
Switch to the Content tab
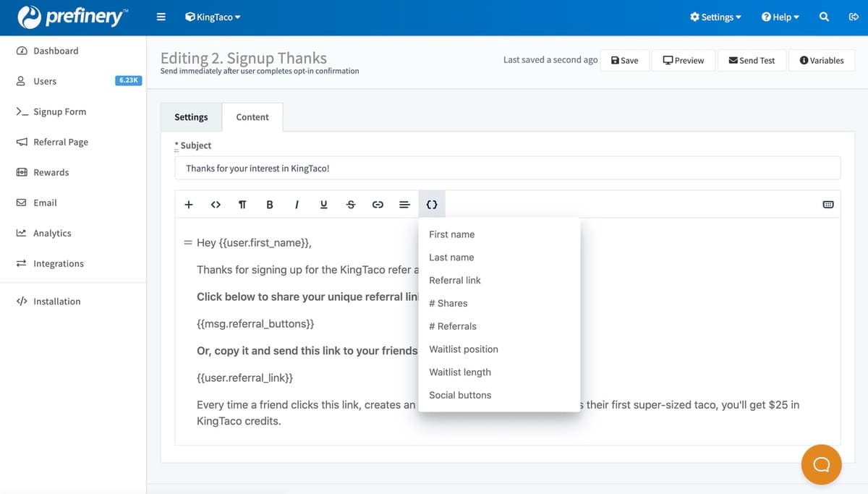(x=252, y=117)
